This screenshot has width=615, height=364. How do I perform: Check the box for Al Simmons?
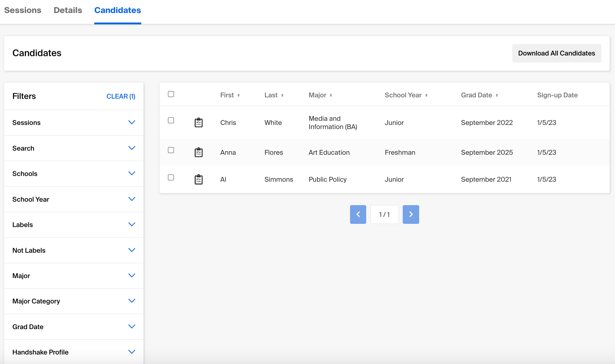(171, 178)
